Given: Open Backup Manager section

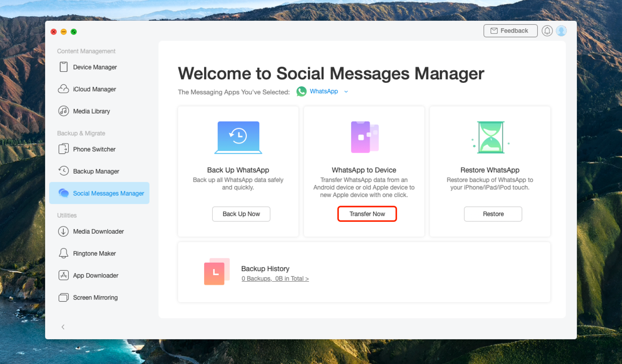Looking at the screenshot, I should (99, 171).
